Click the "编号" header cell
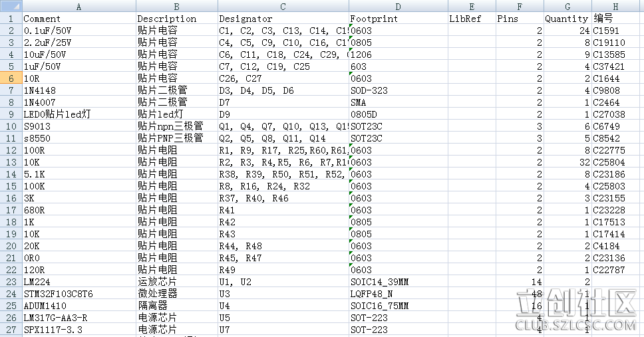644x337 pixels. click(617, 19)
